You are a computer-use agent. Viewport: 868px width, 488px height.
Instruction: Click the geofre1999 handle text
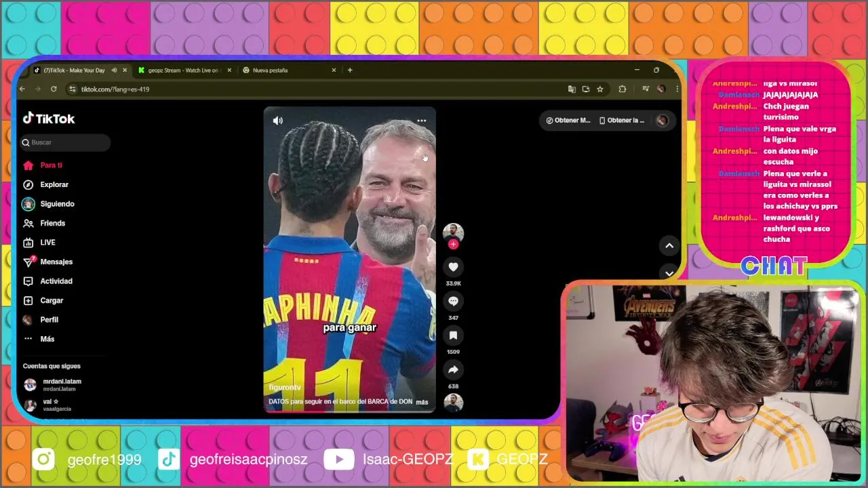coord(104,460)
